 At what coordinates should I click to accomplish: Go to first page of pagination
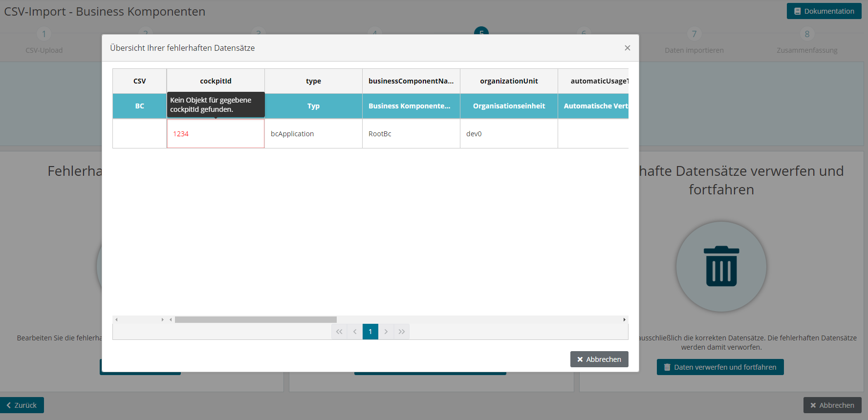(339, 332)
